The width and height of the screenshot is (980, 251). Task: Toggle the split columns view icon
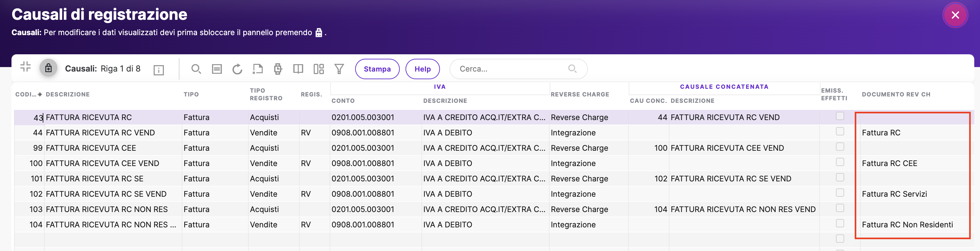pyautogui.click(x=298, y=69)
